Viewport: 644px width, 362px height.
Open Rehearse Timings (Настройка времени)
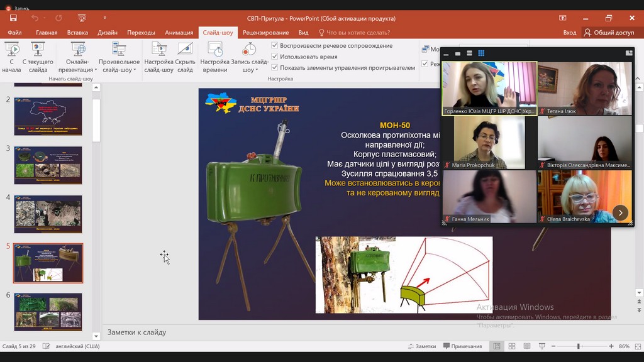point(214,50)
